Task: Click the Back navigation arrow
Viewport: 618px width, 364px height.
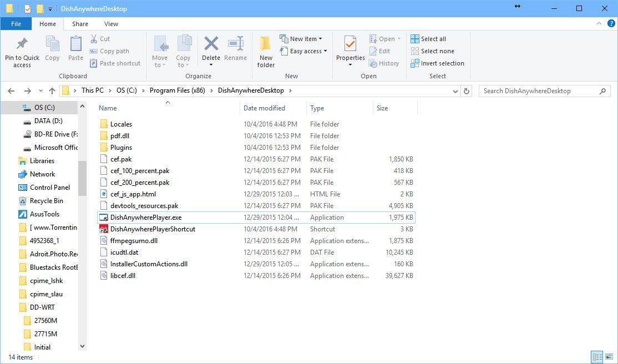Action: click(11, 90)
